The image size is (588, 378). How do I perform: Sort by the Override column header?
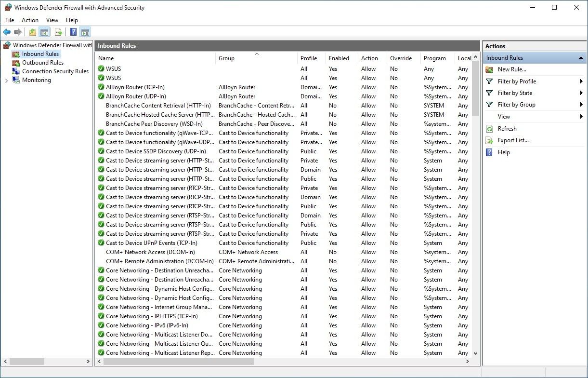pos(404,58)
